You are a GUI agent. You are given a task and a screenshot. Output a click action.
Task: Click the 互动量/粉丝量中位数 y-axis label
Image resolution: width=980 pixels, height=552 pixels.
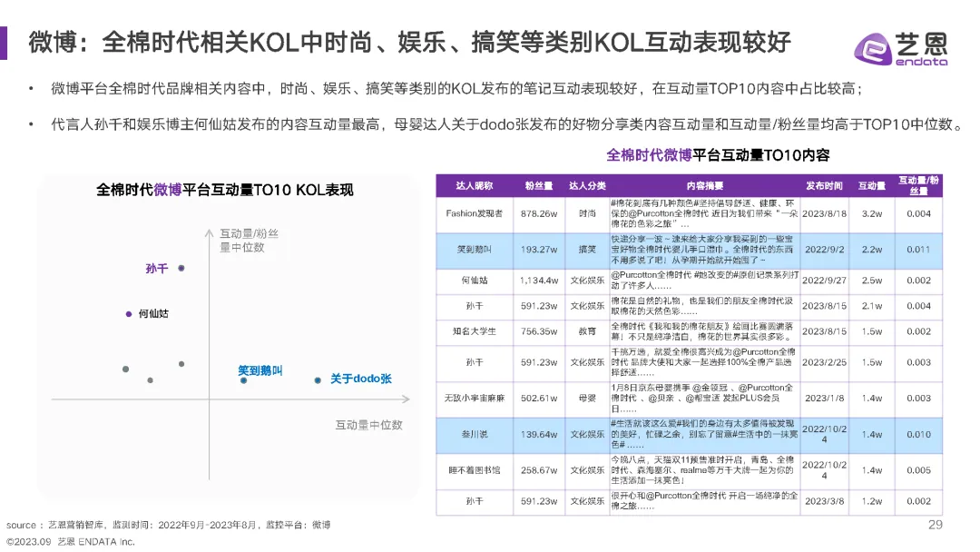(x=249, y=240)
